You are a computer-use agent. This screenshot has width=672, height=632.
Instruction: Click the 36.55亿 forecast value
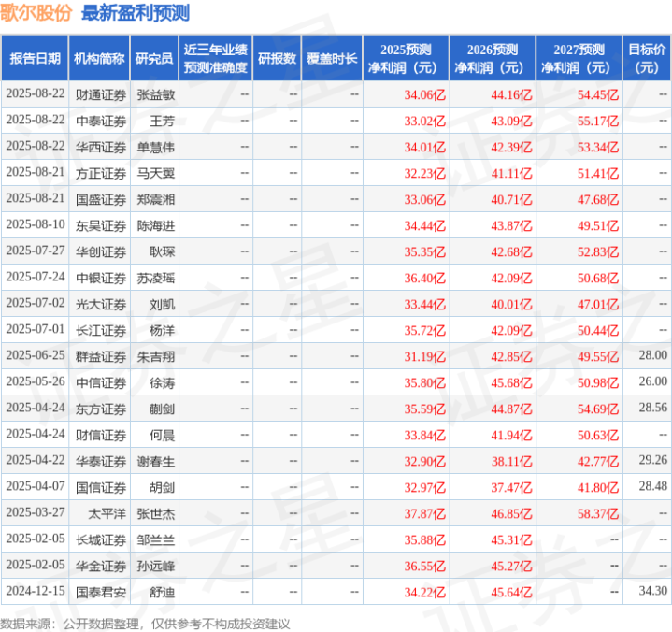point(424,566)
